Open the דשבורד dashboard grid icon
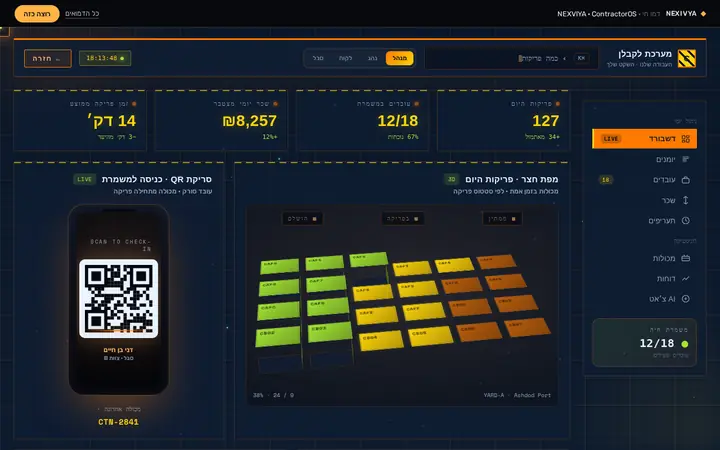This screenshot has width=720, height=450. click(686, 139)
